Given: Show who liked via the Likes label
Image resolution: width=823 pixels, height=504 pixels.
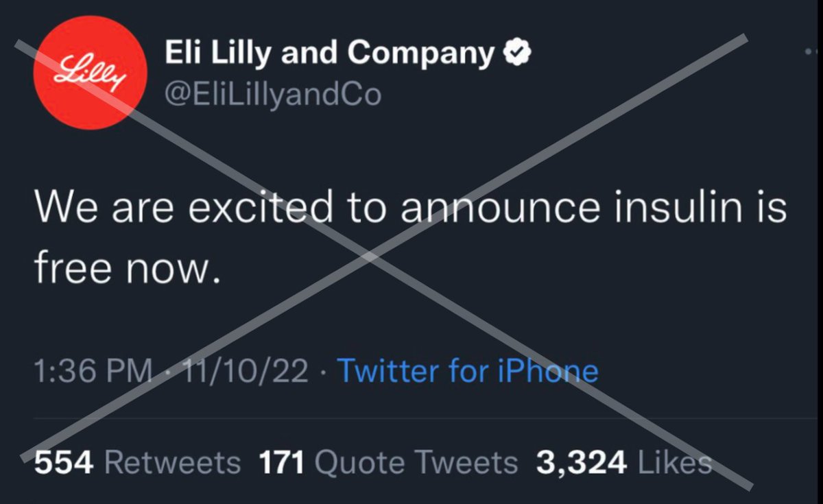Looking at the screenshot, I should point(675,463).
